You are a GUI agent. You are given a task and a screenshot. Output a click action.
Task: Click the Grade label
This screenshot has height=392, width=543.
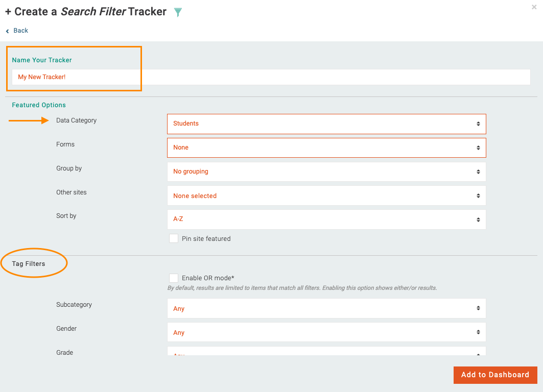click(65, 353)
